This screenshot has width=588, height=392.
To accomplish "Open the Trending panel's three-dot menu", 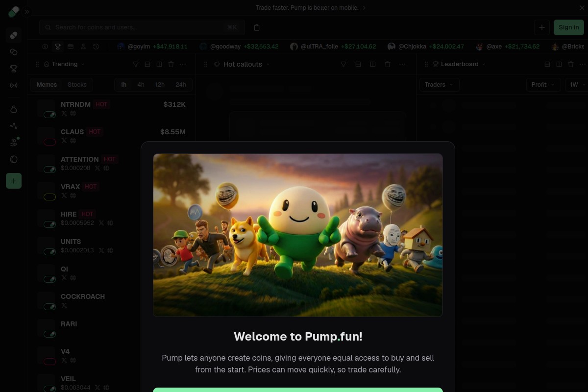I will point(183,64).
